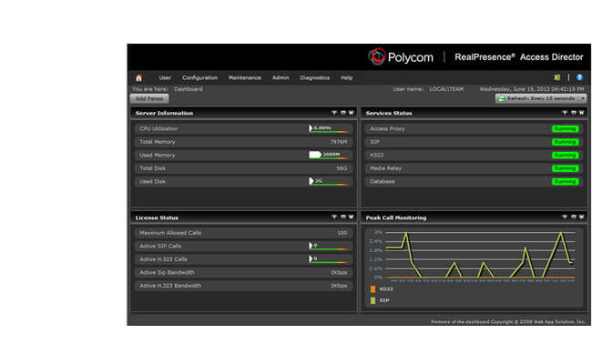
Task: Open the User menu
Action: (165, 77)
